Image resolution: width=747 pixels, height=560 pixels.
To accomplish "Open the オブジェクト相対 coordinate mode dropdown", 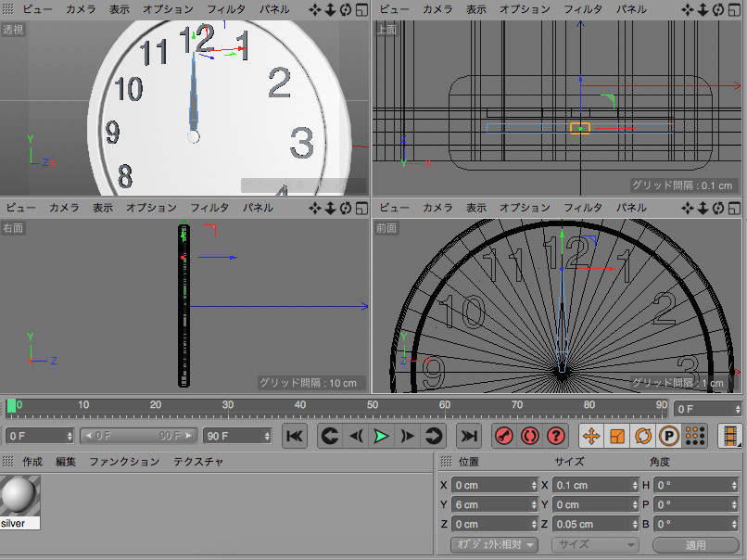I will [494, 544].
